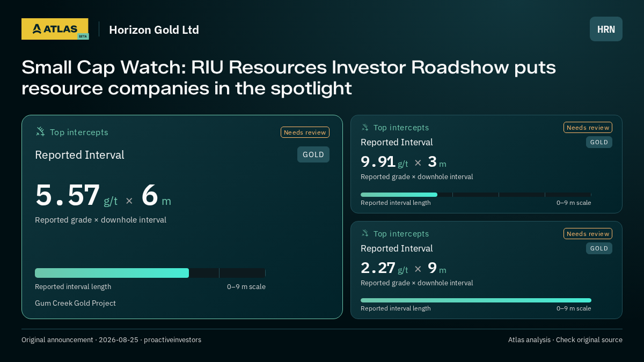Click Needs review badge in the 2.27 g/t card
The height and width of the screenshot is (362, 644).
588,234
